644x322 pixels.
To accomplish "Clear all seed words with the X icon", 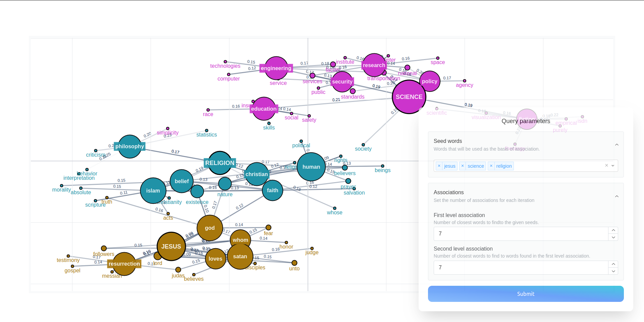I will [x=606, y=166].
